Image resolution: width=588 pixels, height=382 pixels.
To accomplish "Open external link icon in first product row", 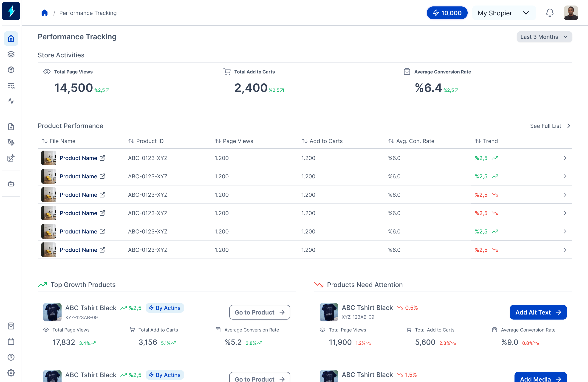I will [102, 158].
